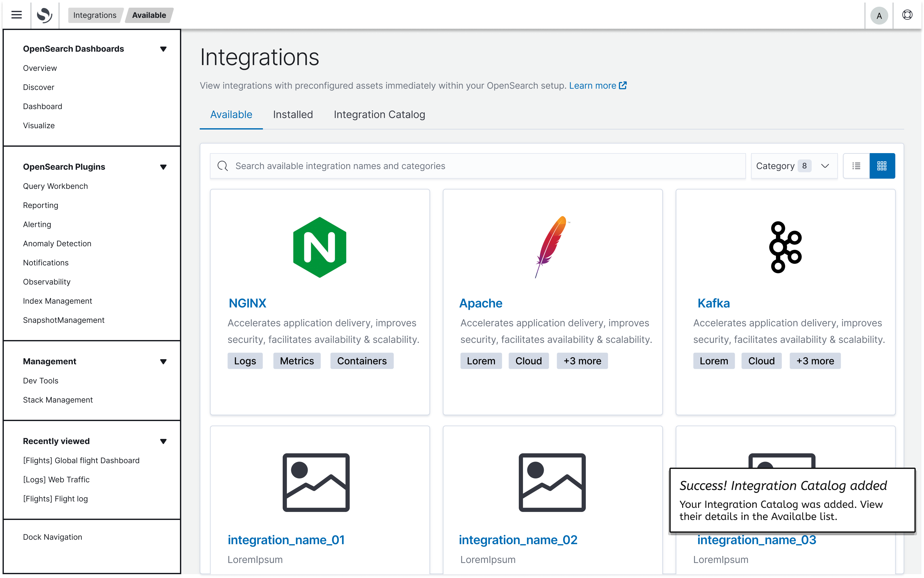Viewport: 924px width, 578px height.
Task: Click the Apache feather logo
Action: (552, 247)
